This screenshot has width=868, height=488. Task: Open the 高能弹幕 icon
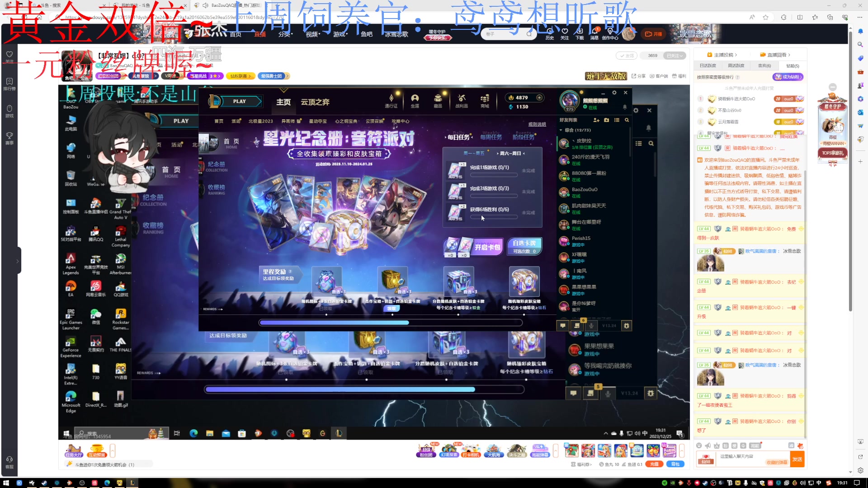[540, 450]
